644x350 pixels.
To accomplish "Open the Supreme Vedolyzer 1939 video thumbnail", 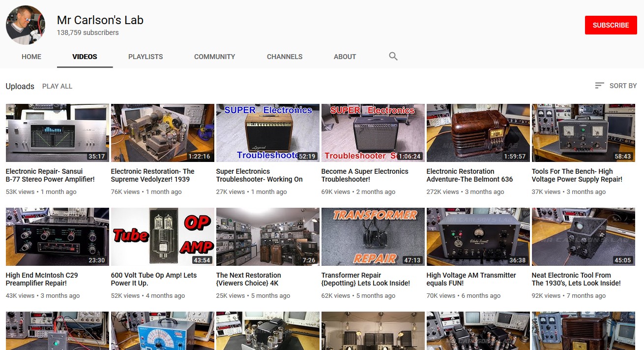I will [x=163, y=133].
